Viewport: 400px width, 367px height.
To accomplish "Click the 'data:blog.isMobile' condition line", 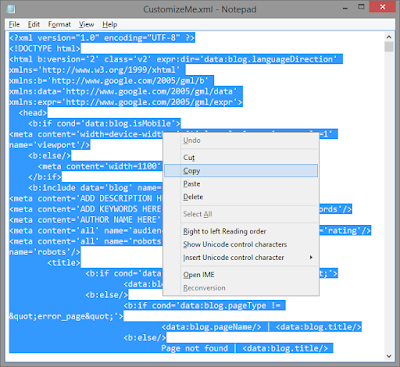I will pos(104,124).
